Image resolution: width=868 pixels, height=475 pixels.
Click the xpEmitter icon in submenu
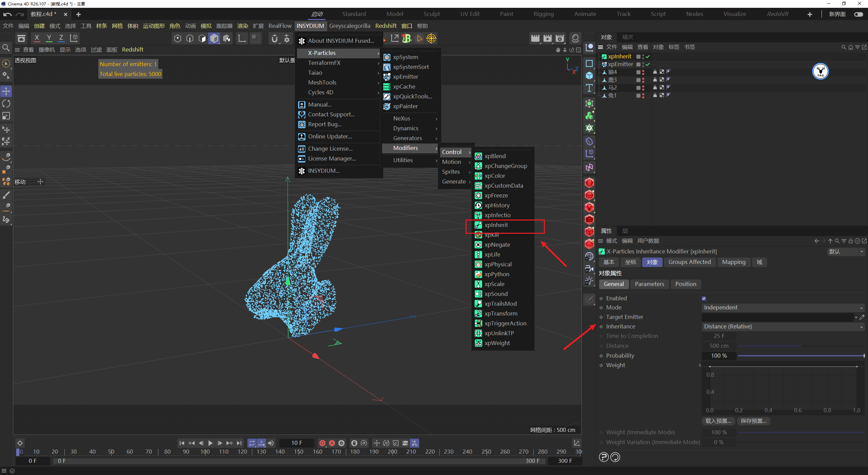(387, 77)
